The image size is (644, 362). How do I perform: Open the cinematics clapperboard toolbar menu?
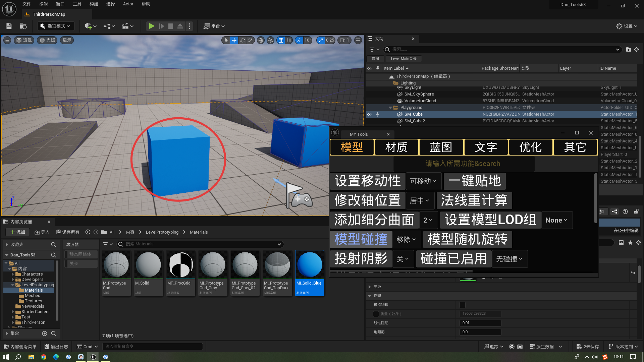point(127,26)
